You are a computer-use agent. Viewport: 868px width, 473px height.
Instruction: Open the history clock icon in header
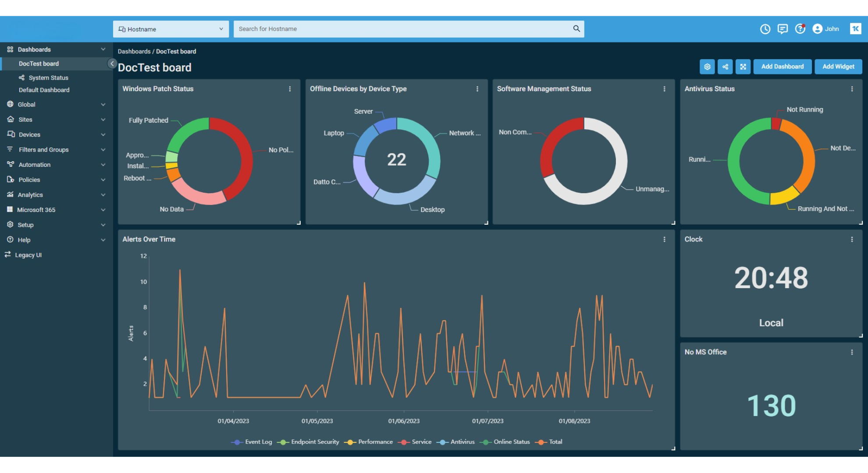point(765,29)
